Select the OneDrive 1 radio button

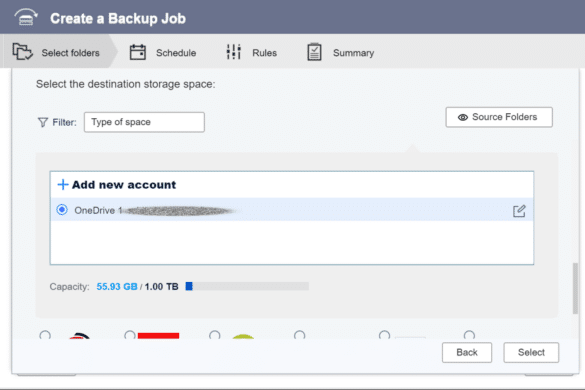click(62, 210)
